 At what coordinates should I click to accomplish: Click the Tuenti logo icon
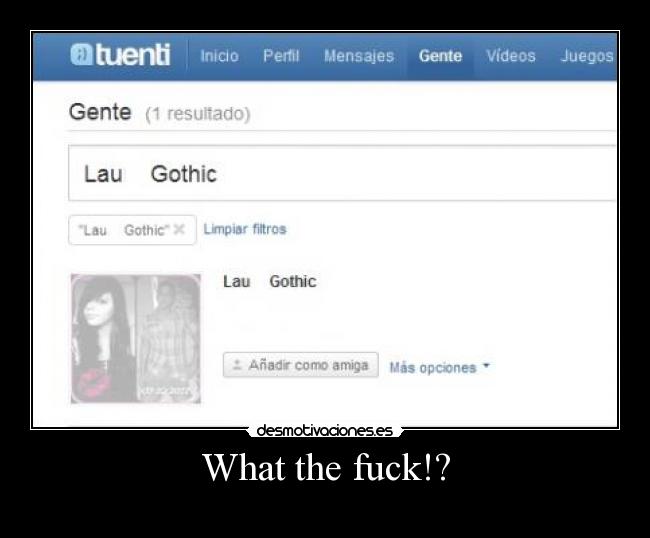tap(82, 55)
